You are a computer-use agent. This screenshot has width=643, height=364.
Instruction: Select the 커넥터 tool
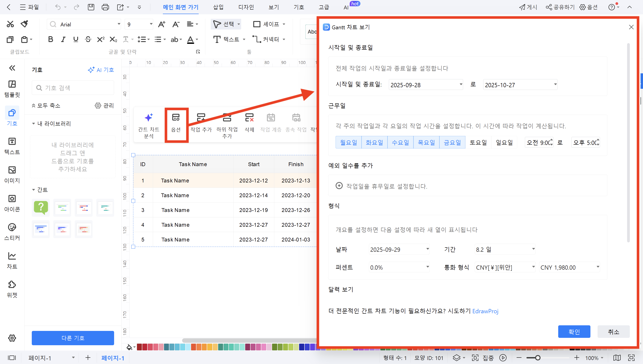coord(268,39)
